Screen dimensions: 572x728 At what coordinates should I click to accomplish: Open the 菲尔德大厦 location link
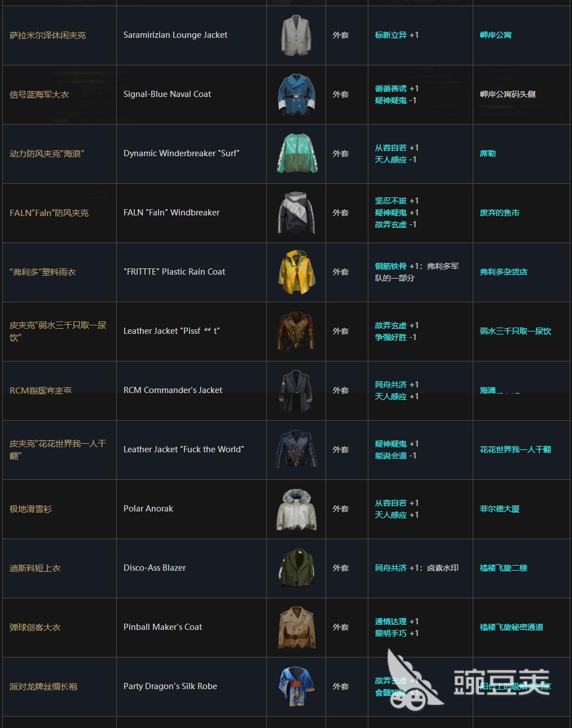pyautogui.click(x=499, y=509)
